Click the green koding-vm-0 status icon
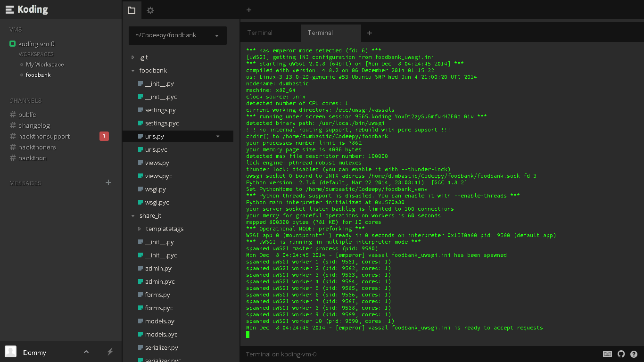 (x=13, y=44)
